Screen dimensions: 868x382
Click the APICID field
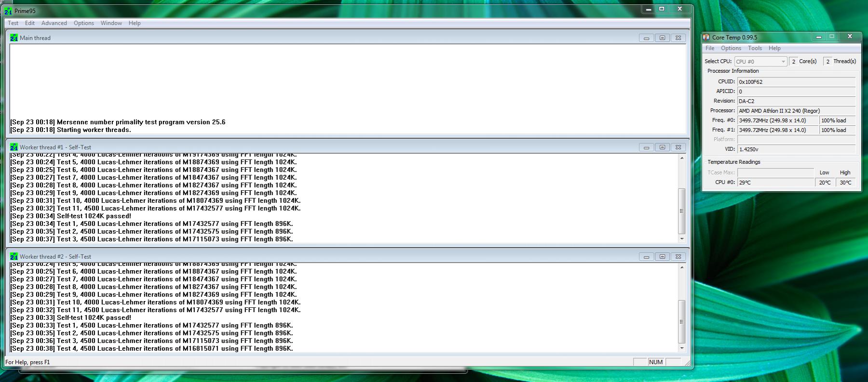click(x=796, y=92)
